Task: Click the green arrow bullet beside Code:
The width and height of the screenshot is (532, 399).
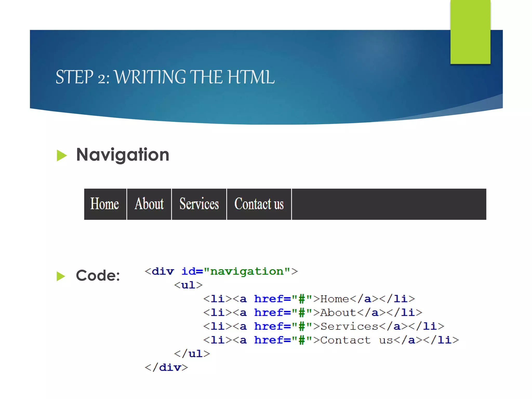Action: 61,276
